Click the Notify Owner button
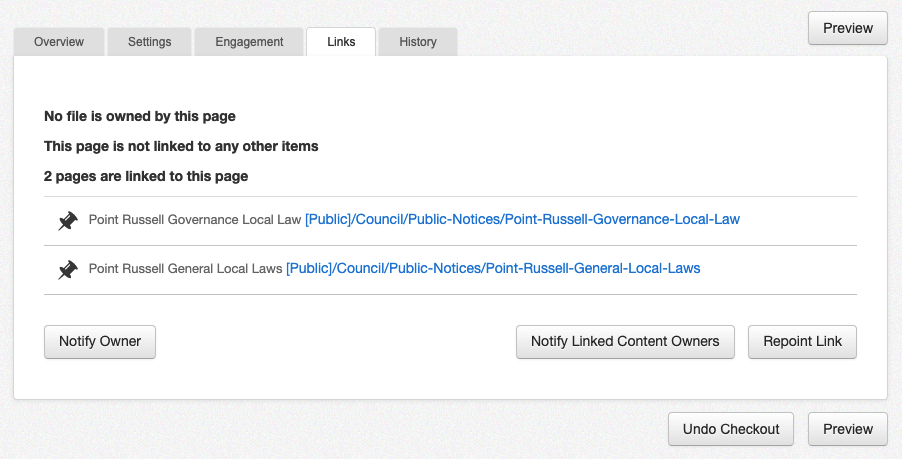Viewport: 902px width, 459px height. click(x=100, y=341)
